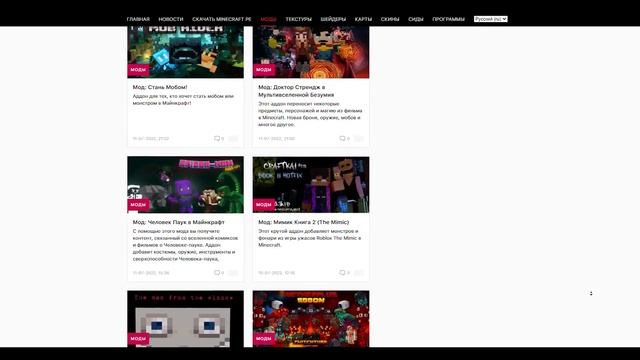640x360 pixels.
Task: Open the Mob Hider mod thumbnail
Action: [x=185, y=52]
